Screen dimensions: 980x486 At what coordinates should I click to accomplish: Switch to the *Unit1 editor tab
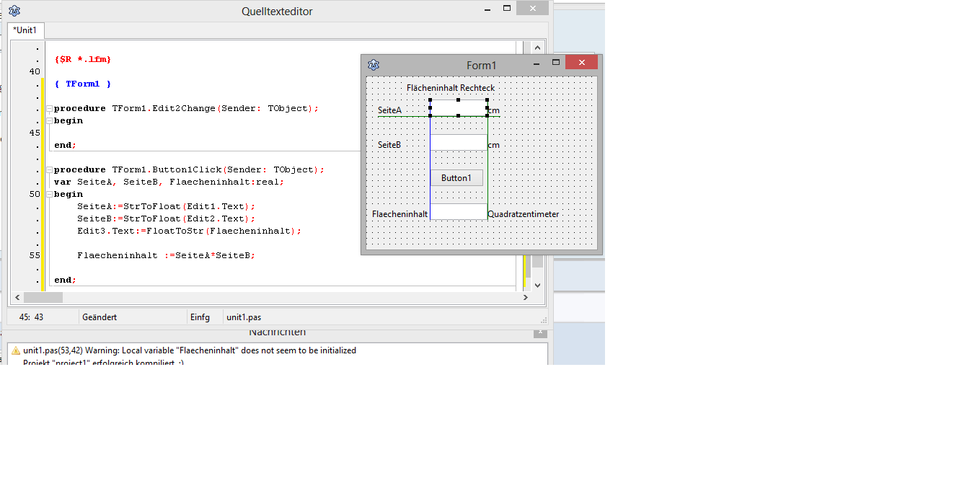pos(26,30)
